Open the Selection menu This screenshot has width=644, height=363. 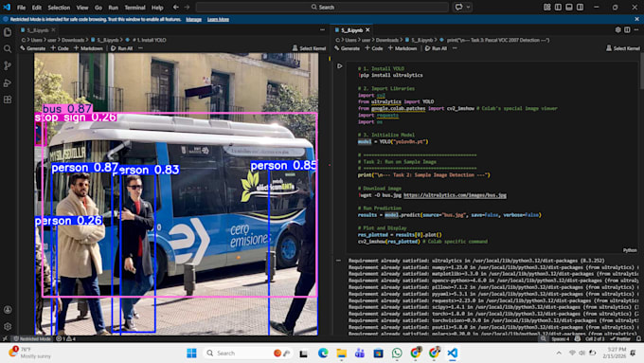point(59,8)
